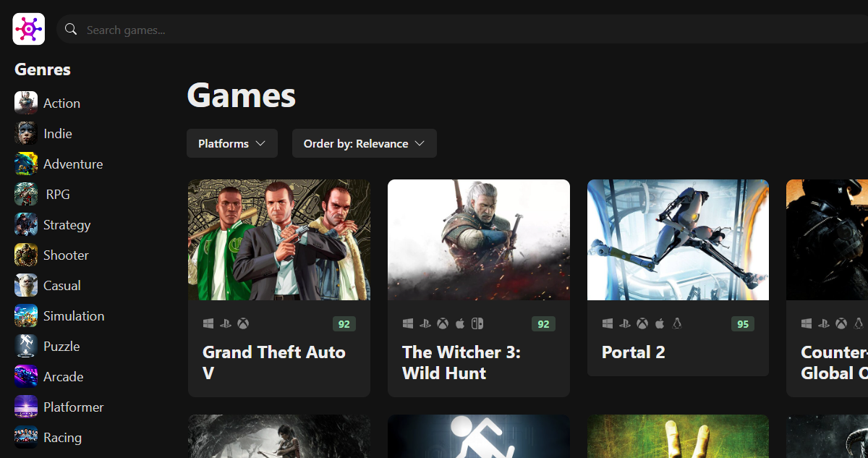Open the Order by Relevance dropdown
Viewport: 868px width, 458px height.
[x=364, y=143]
